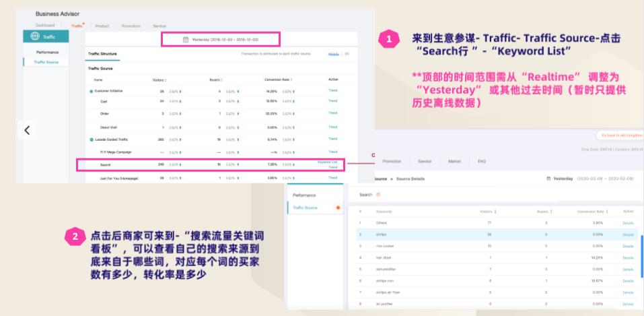Select Performance under the Traffic sidebar header
644x316 pixels.
47,53
